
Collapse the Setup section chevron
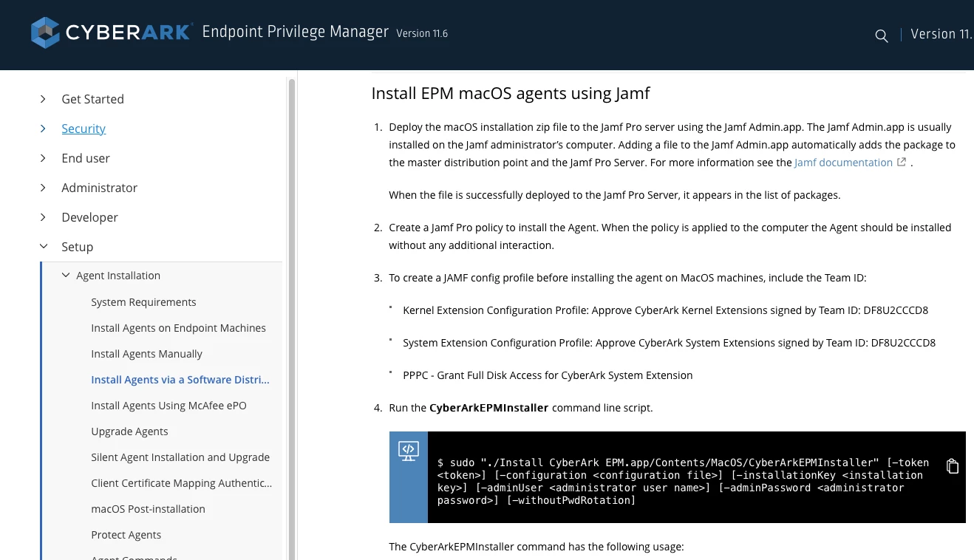tap(44, 247)
